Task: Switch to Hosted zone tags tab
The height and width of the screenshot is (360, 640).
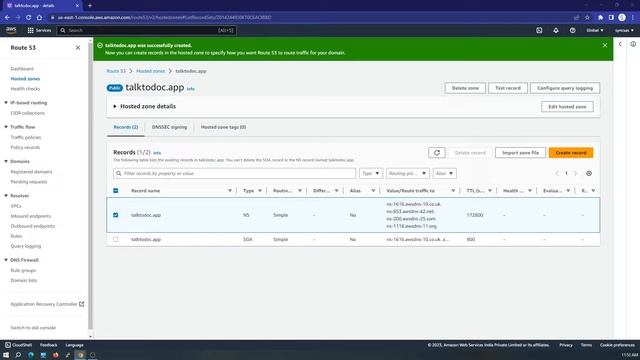Action: [223, 127]
